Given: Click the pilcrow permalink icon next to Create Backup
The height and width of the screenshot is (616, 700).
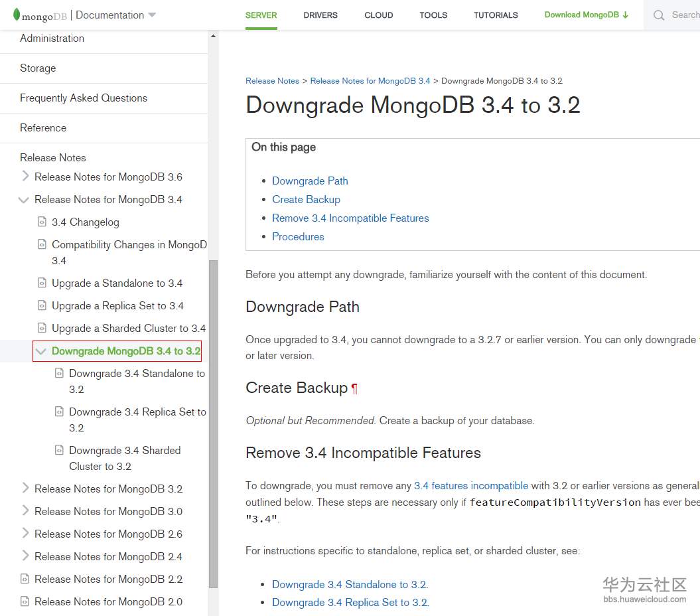Looking at the screenshot, I should click(354, 388).
